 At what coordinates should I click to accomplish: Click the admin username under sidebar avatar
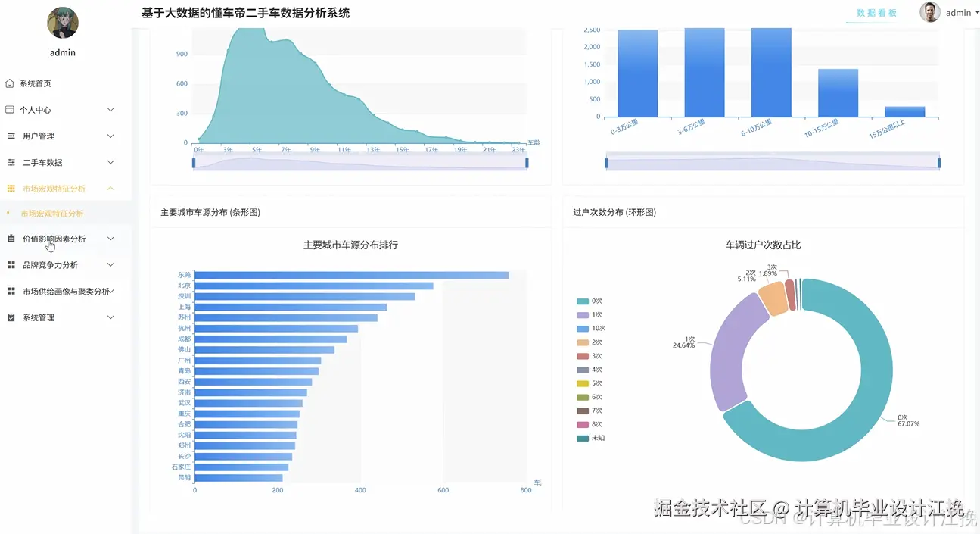pos(63,53)
